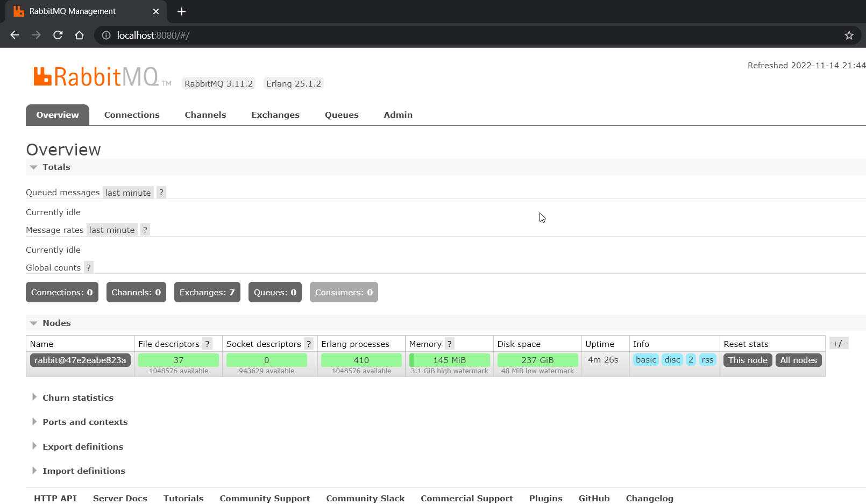Click the RabbitMQ 3.11.2 version label
The height and width of the screenshot is (504, 866).
(x=218, y=83)
